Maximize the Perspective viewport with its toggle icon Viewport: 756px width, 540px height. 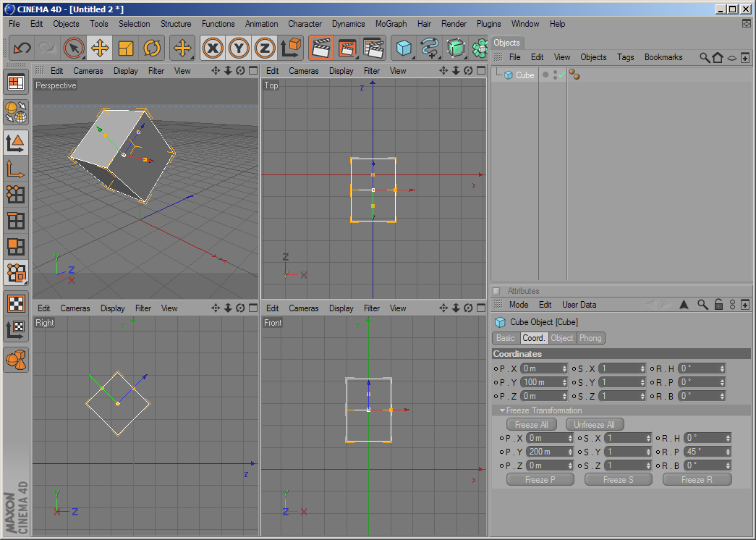coord(252,71)
